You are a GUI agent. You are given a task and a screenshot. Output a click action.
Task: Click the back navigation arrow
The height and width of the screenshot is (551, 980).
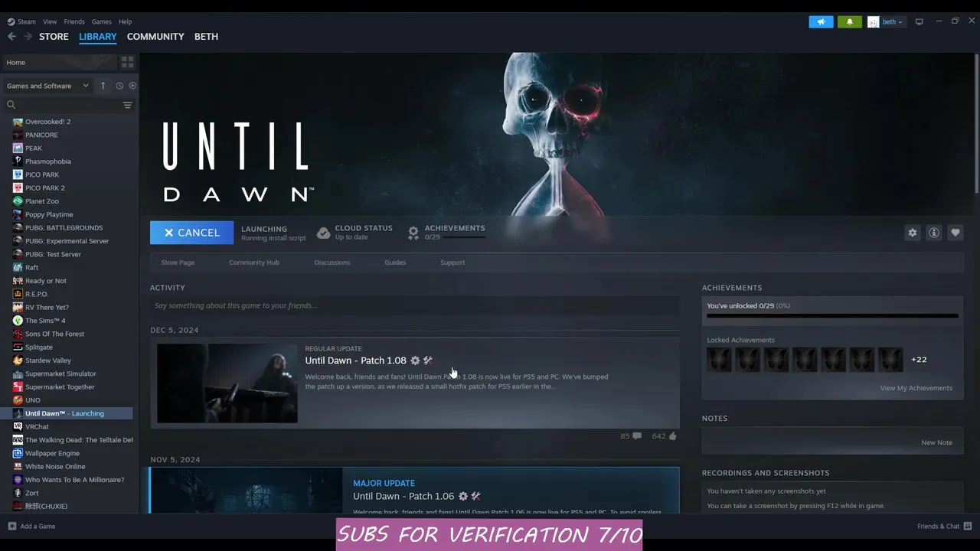(11, 36)
